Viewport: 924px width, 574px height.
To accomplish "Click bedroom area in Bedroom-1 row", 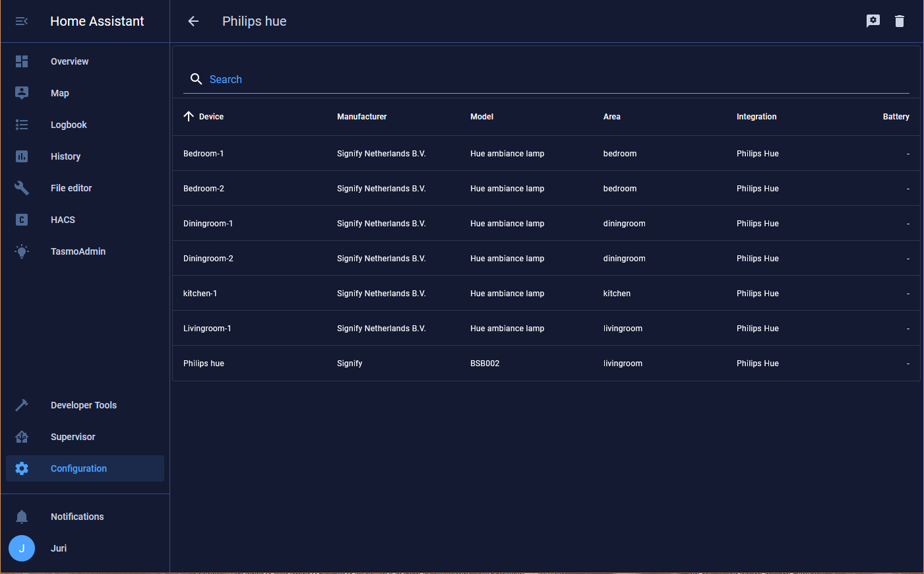I will pyautogui.click(x=620, y=154).
